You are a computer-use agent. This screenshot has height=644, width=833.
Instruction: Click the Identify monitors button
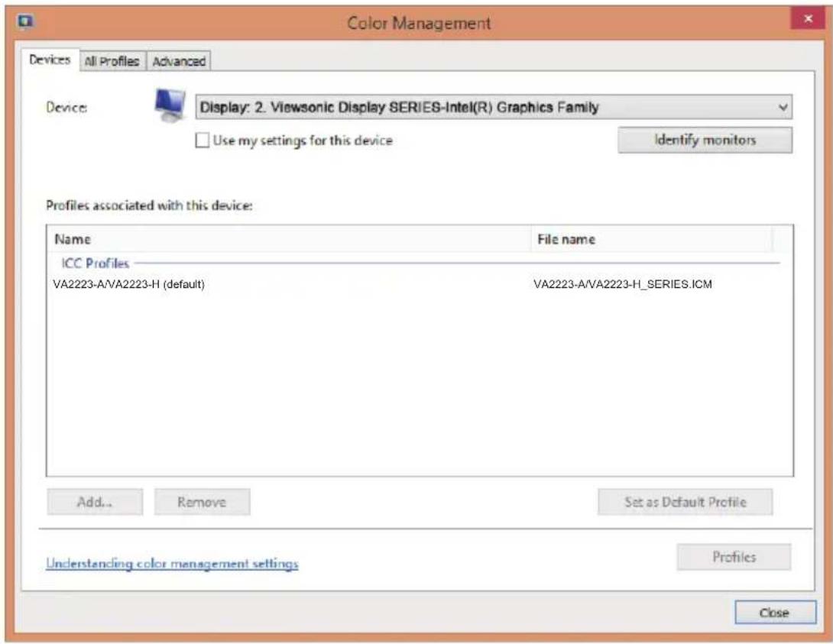705,140
